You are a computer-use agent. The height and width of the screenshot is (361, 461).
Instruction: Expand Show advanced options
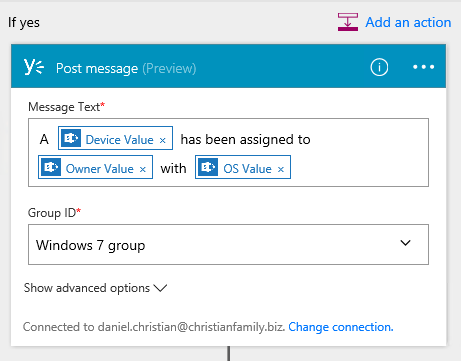(x=95, y=288)
